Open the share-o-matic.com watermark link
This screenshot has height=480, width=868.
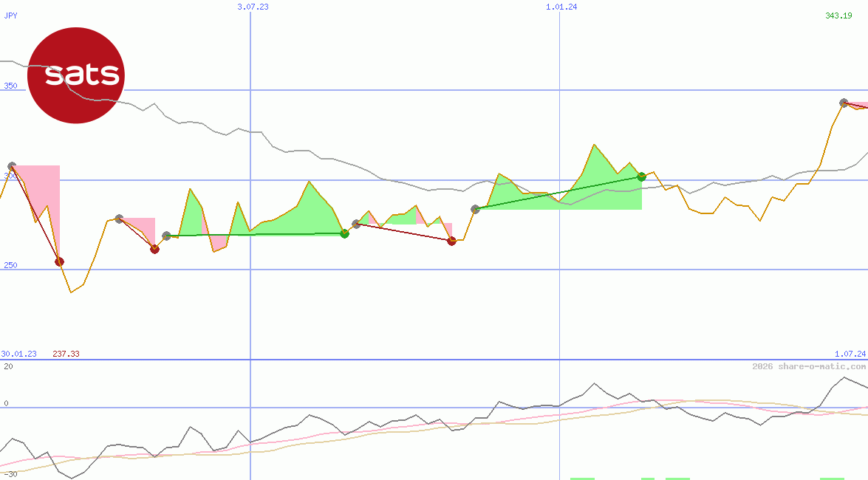point(809,366)
